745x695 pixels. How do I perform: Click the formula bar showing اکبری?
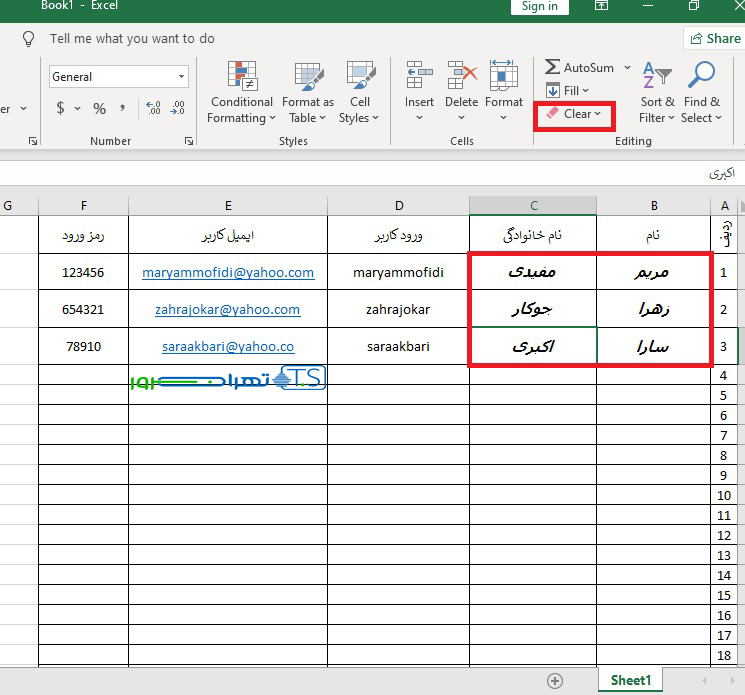click(x=371, y=173)
